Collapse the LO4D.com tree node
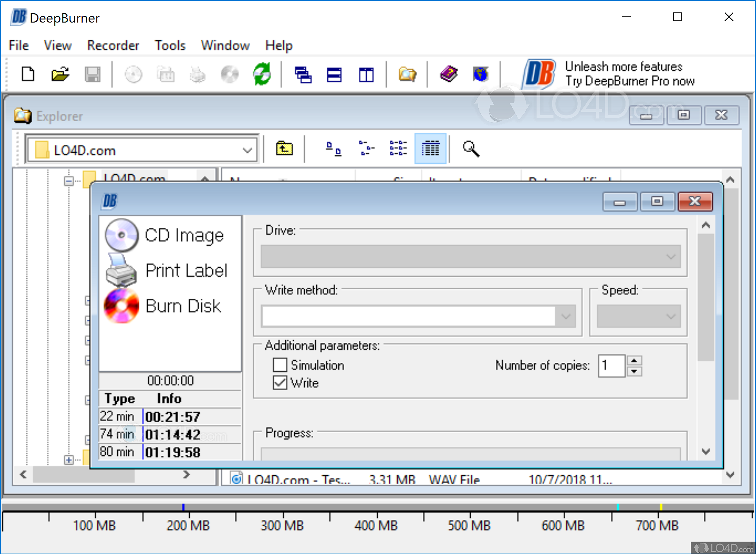Viewport: 756px width, 554px height. (68, 181)
